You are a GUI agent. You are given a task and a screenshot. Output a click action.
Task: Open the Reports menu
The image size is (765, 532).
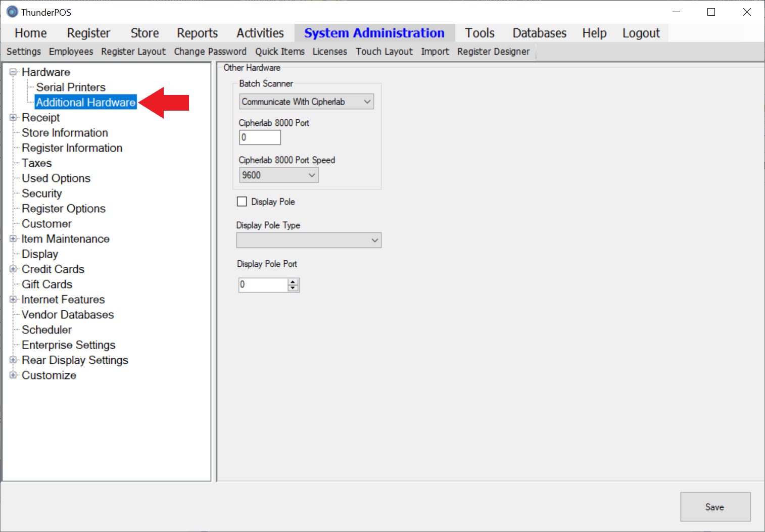pos(197,33)
